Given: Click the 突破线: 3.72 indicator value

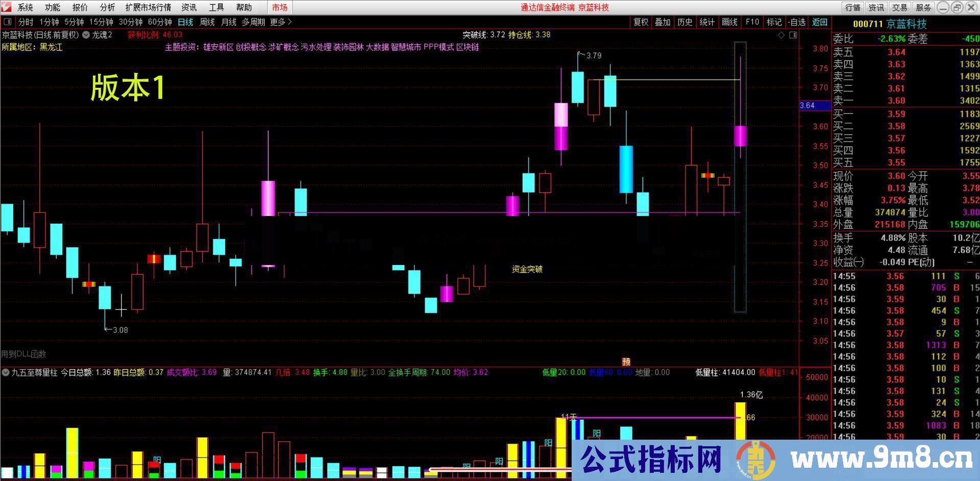Looking at the screenshot, I should click(484, 35).
